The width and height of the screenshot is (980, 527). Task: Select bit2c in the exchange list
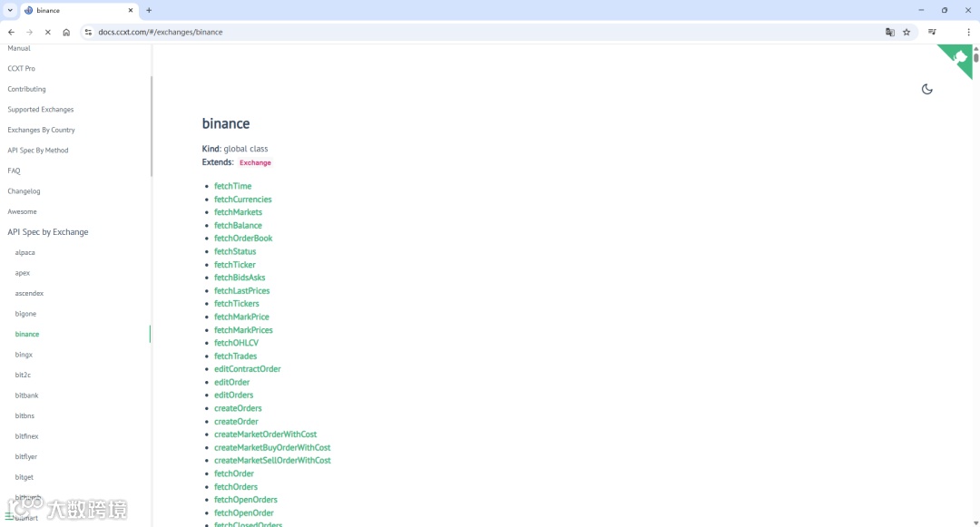(23, 375)
